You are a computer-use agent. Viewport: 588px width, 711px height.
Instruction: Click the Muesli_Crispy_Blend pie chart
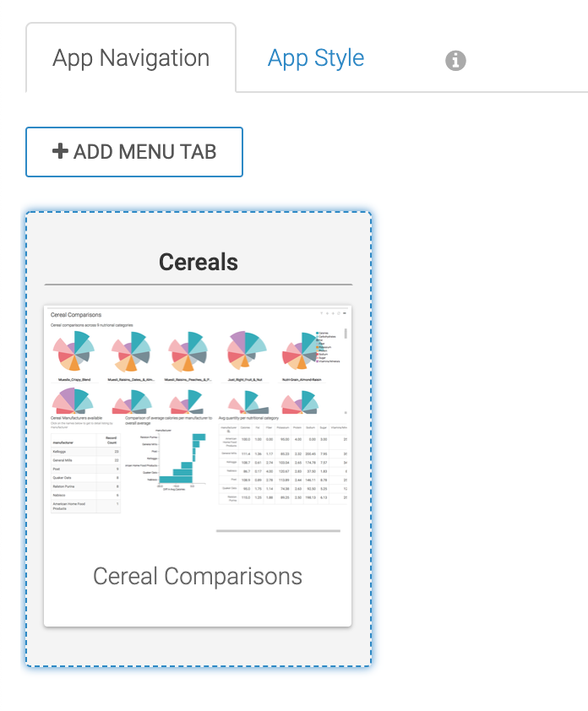coord(75,353)
